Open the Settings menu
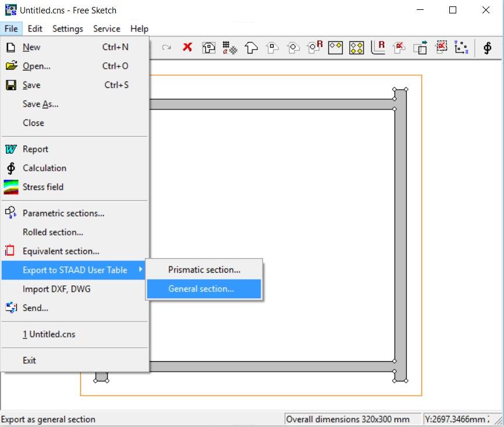The height and width of the screenshot is (427, 504). coord(68,29)
